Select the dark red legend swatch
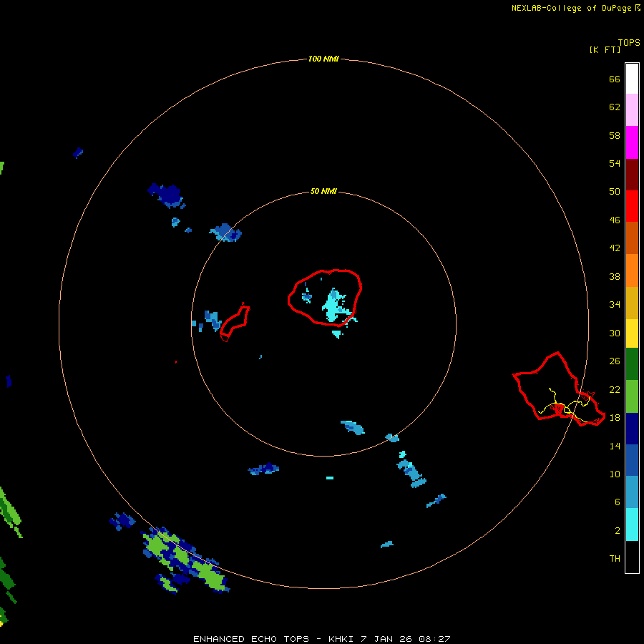This screenshot has width=644, height=644. (x=632, y=175)
